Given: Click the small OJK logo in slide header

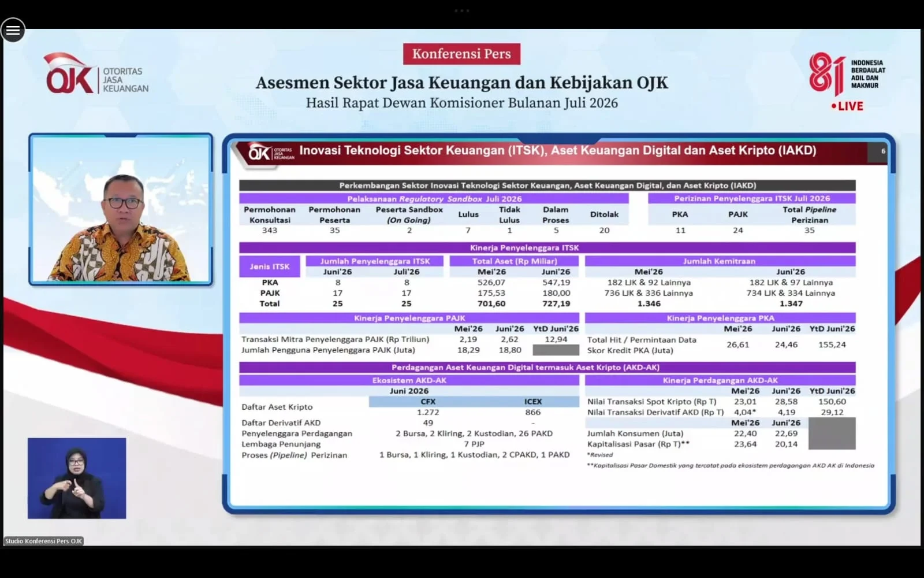Looking at the screenshot, I should click(x=271, y=153).
